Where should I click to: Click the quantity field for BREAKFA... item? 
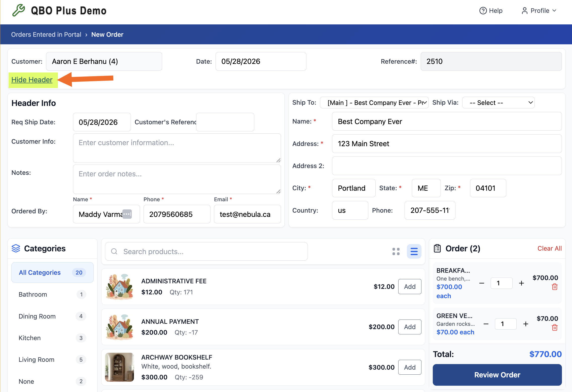[502, 283]
